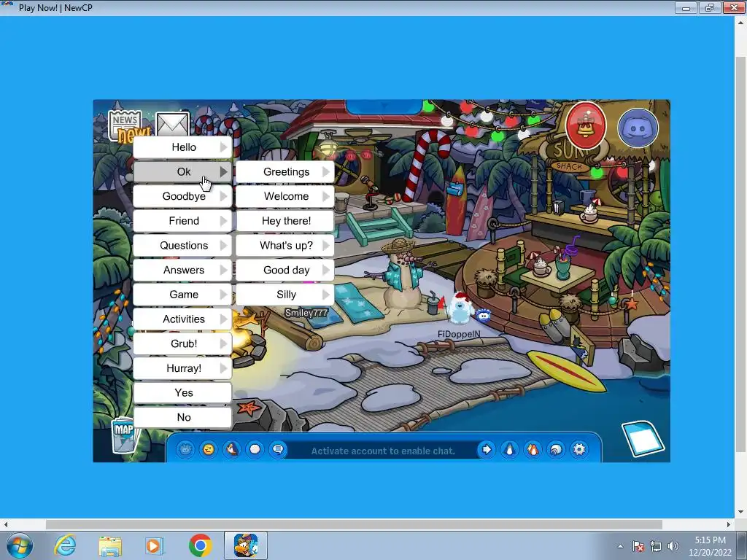
Task: Expand the Questions chat submenu
Action: pyautogui.click(x=182, y=245)
